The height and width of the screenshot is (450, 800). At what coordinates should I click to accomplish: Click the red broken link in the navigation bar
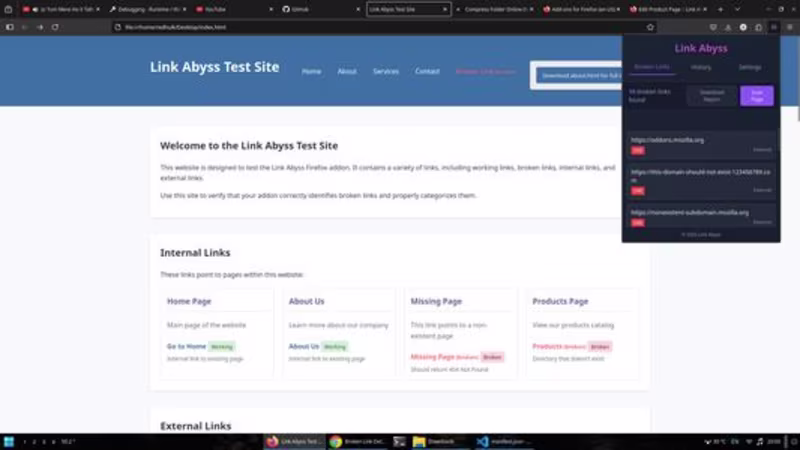pos(486,71)
